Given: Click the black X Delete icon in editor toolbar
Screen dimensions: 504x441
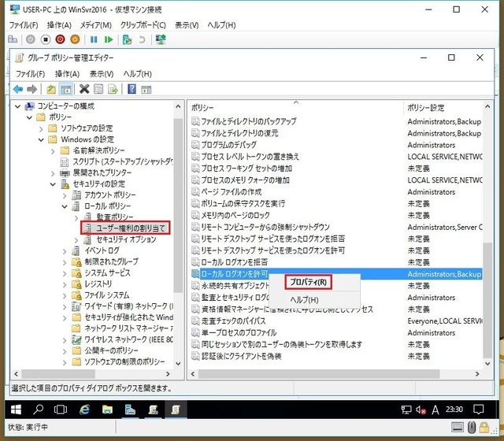Looking at the screenshot, I should 84,89.
